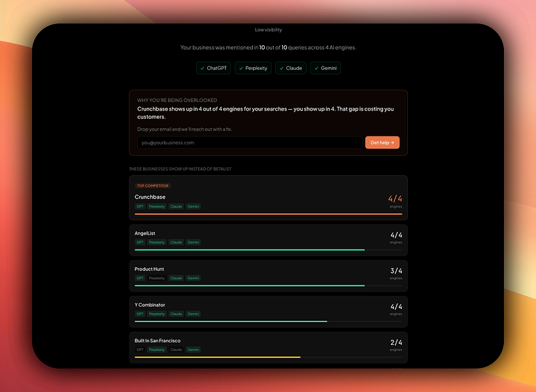Focus the you@yourbusiness.com email field
This screenshot has width=536, height=392.
pos(250,142)
